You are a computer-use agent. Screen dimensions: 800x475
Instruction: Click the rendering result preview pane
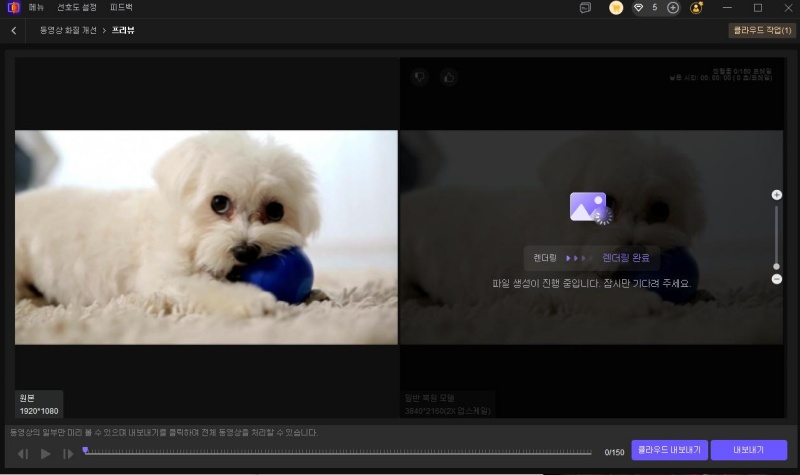(x=591, y=237)
